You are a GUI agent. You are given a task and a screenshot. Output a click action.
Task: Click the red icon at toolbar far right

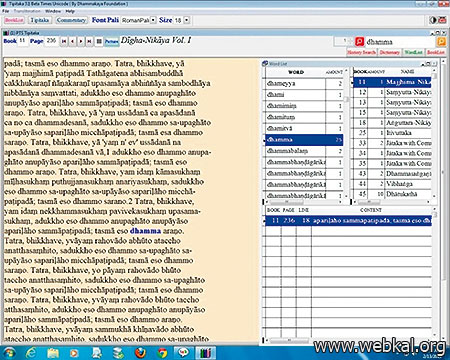click(442, 20)
